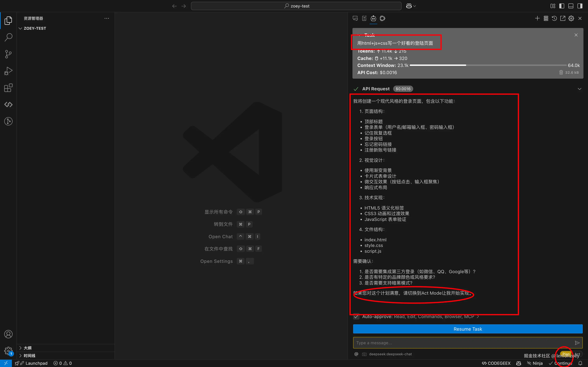The image size is (588, 367).
Task: Toggle the Auto-approve checkbox
Action: coord(356,316)
